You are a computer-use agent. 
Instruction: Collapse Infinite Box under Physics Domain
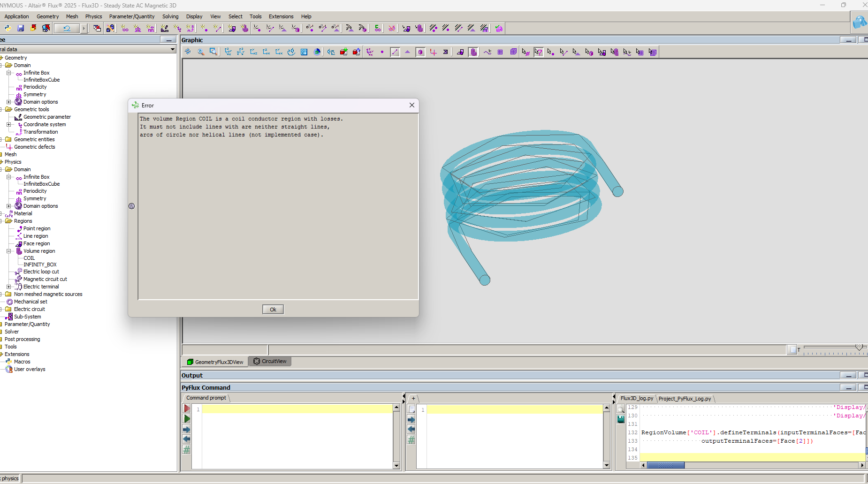pos(8,177)
